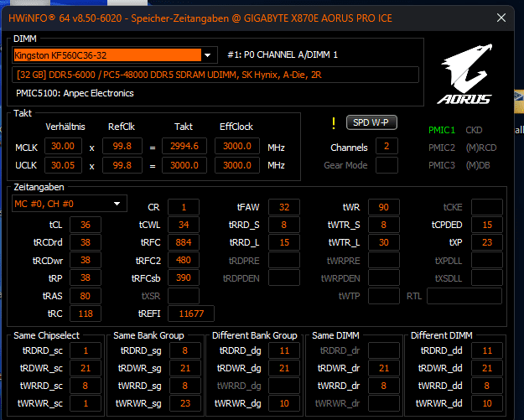Click the tWTR_L value 30
Screen dimensions: 524x420
(x=384, y=242)
